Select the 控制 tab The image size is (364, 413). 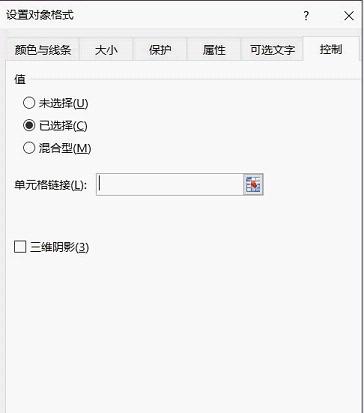click(x=331, y=49)
